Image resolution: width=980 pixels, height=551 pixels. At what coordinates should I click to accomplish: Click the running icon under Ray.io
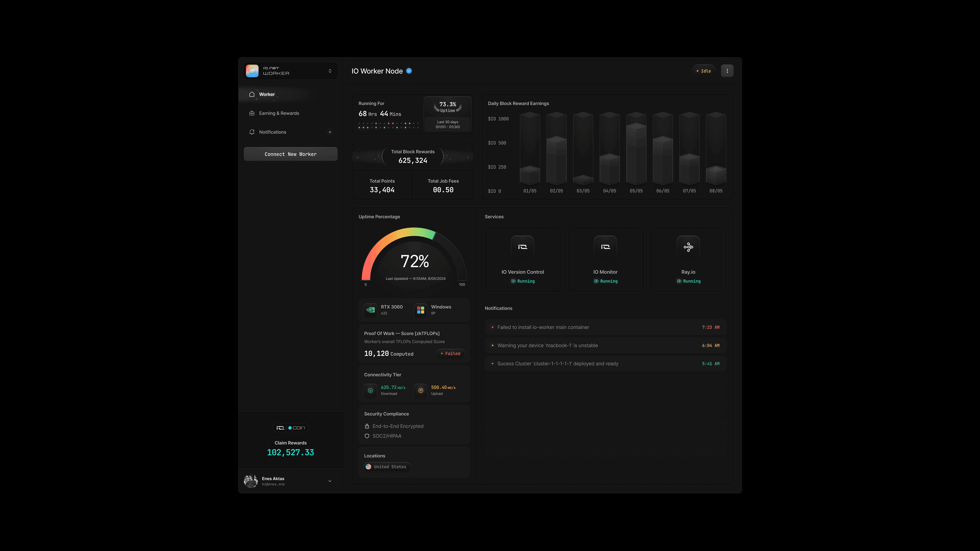[679, 281]
